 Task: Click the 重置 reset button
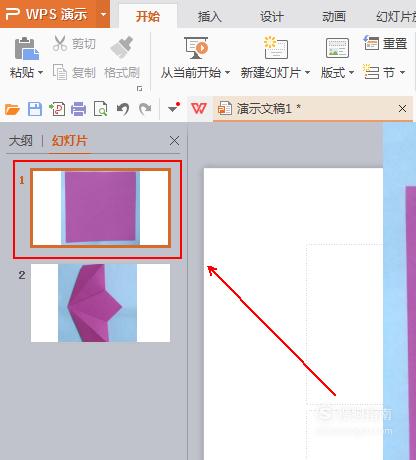385,43
